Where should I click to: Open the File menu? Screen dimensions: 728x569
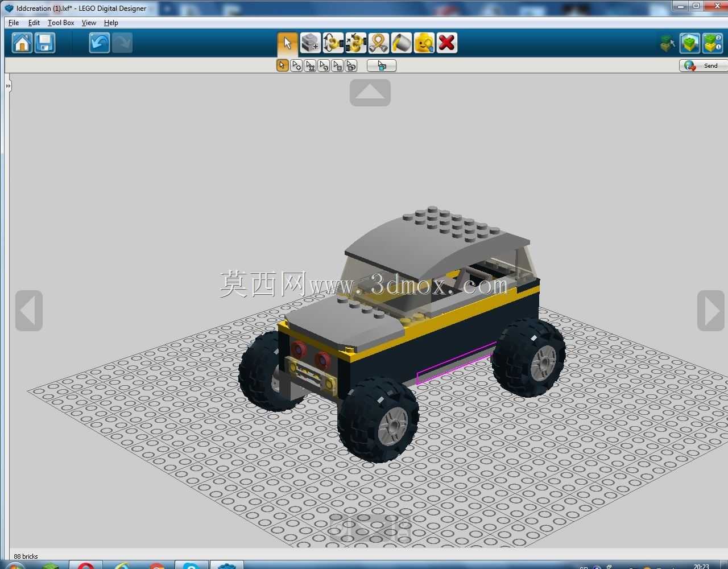[x=14, y=23]
